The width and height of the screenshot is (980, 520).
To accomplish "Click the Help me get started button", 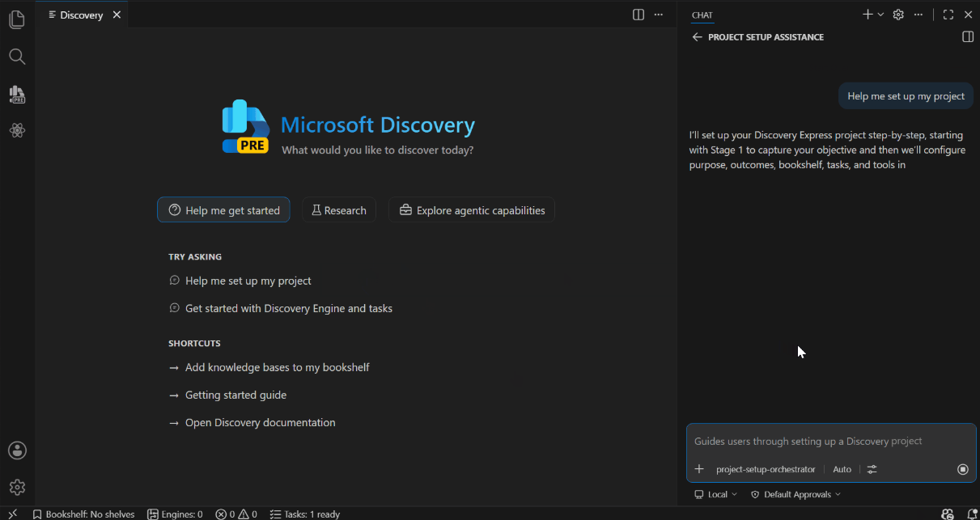I will [x=223, y=210].
